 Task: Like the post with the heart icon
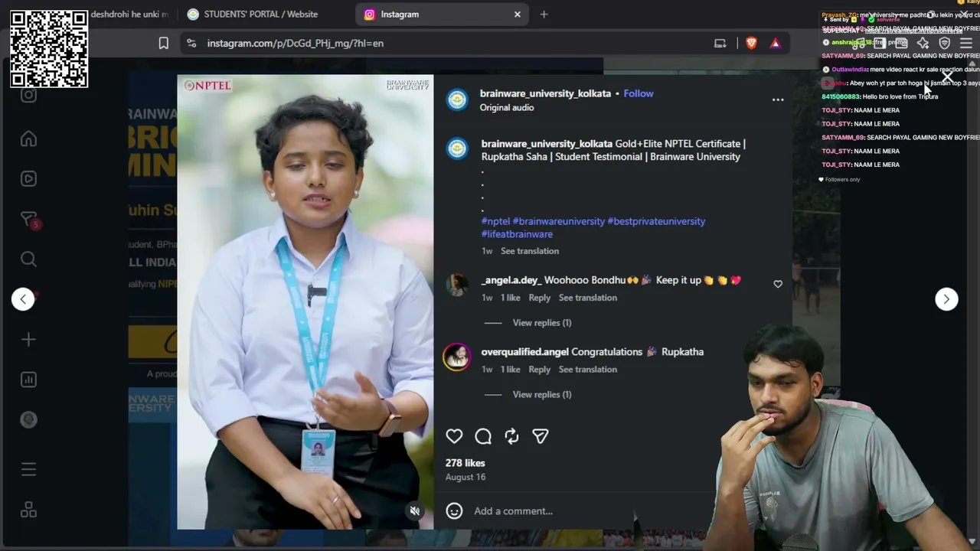click(454, 436)
